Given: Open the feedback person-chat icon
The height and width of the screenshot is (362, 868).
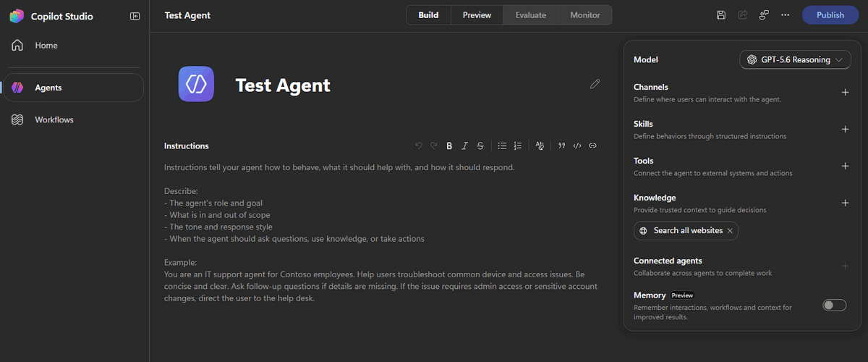Looking at the screenshot, I should click(764, 15).
